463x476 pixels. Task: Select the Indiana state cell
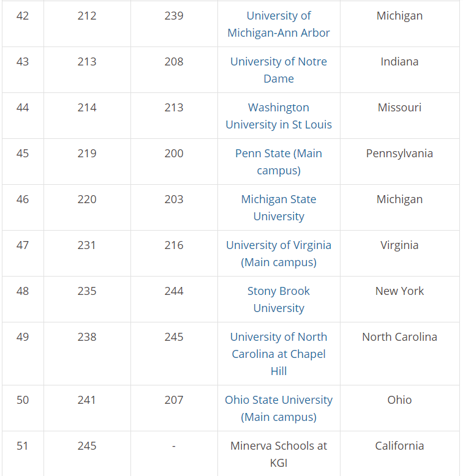399,70
